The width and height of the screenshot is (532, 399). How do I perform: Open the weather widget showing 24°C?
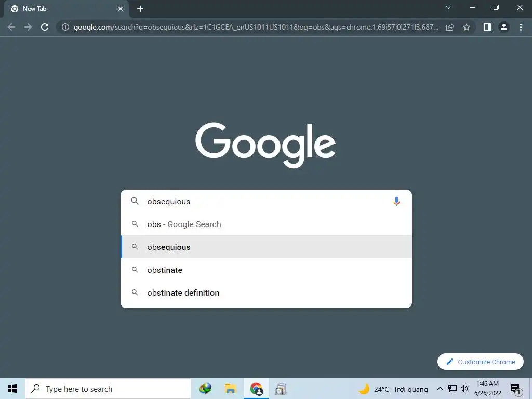(393, 389)
